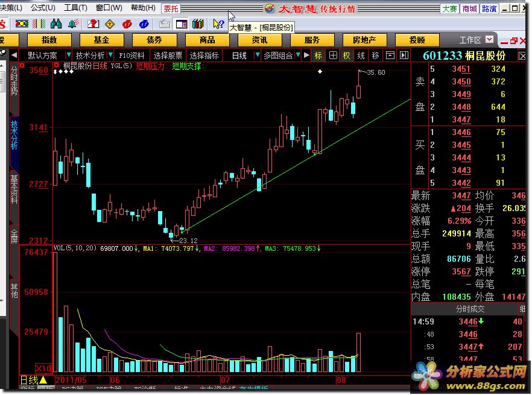Screen dimensions: 532x395
Task: Click the 债券 category button
Action: coord(154,40)
